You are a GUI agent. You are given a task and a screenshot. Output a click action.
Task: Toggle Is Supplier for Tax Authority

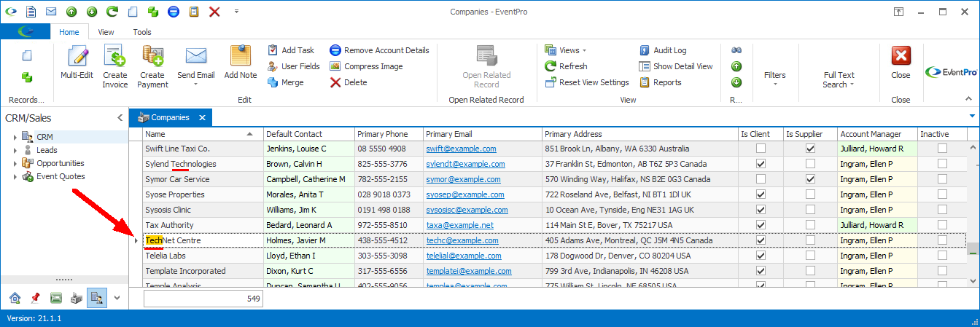click(810, 225)
